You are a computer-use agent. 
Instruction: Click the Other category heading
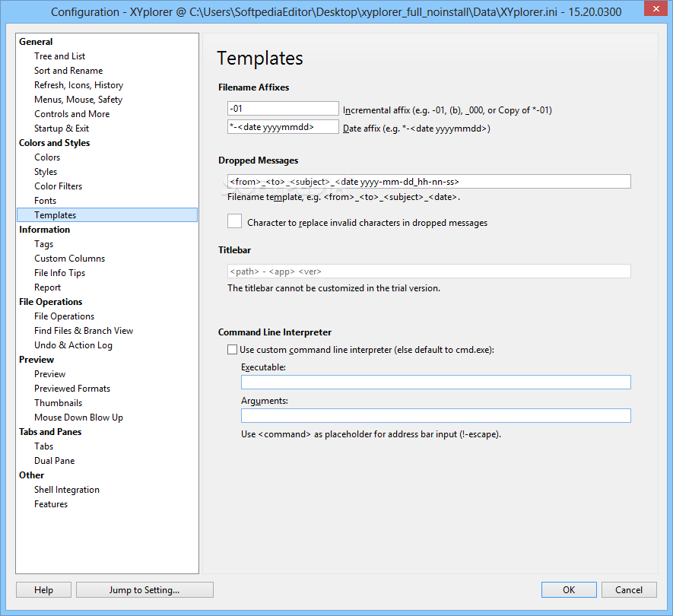31,475
